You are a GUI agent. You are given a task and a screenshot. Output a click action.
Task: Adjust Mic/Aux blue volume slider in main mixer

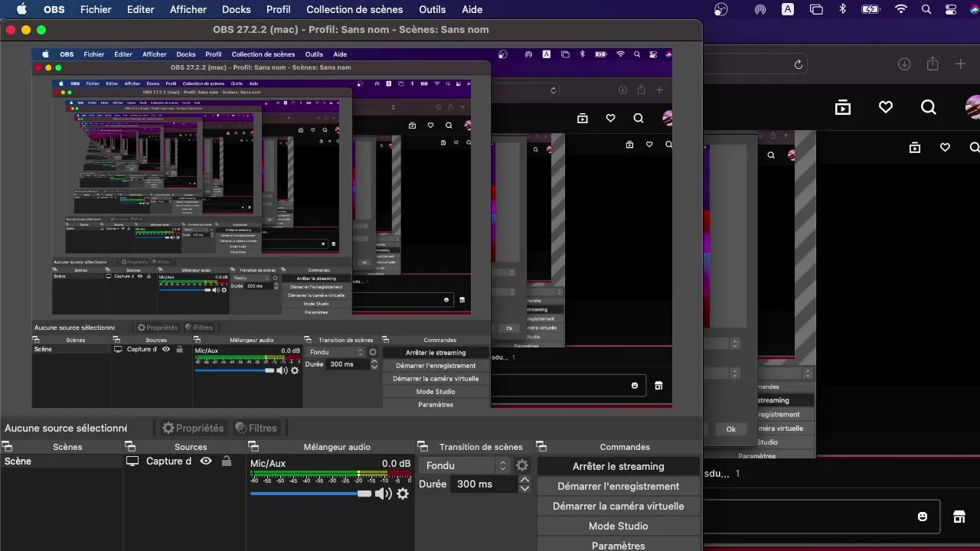point(311,494)
